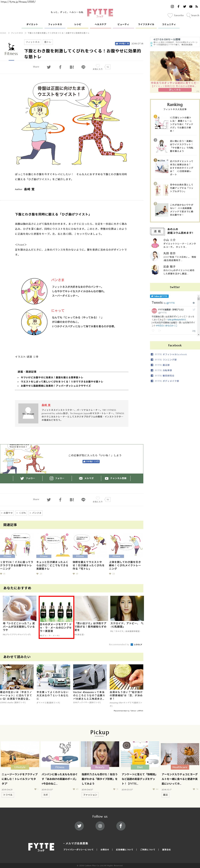Click the LINE share icon above the tag row
The height and width of the screenshot is (868, 200).
[x=83, y=500]
